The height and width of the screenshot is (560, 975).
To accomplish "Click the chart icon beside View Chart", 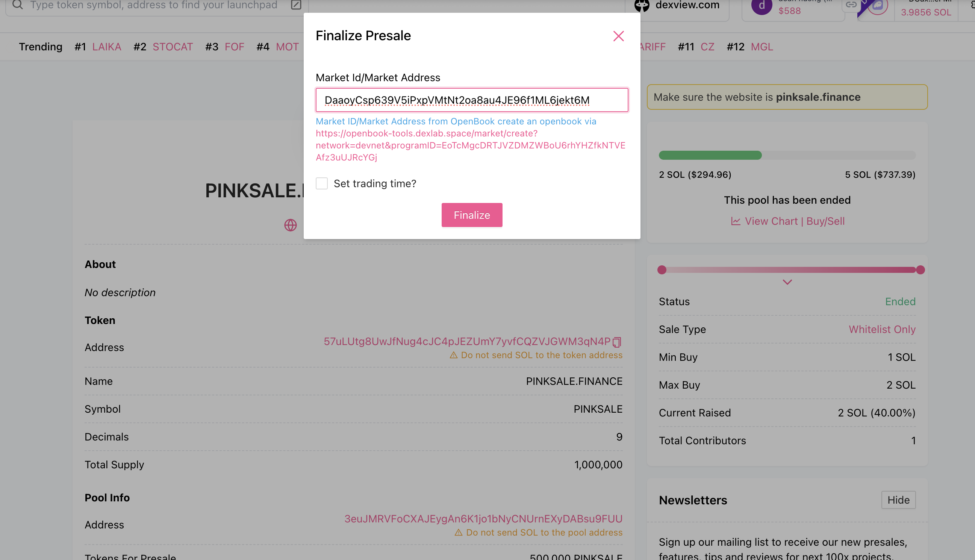I will click(x=736, y=221).
